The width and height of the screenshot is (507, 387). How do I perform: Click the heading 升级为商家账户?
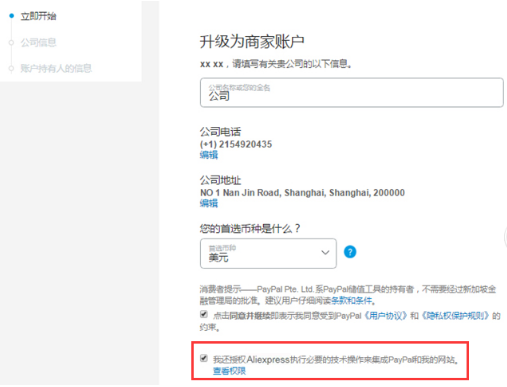[x=252, y=42]
